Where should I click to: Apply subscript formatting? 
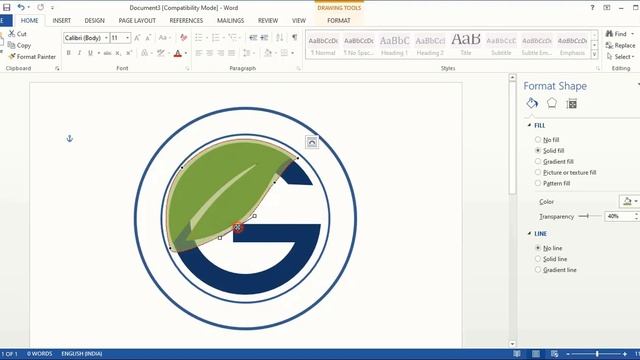[x=118, y=53]
